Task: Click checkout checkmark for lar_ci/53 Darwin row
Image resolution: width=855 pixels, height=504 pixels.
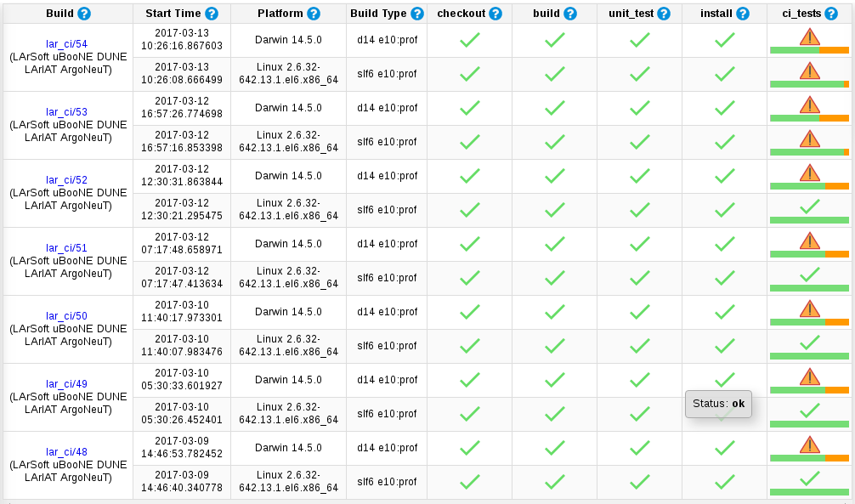Action: coord(469,108)
